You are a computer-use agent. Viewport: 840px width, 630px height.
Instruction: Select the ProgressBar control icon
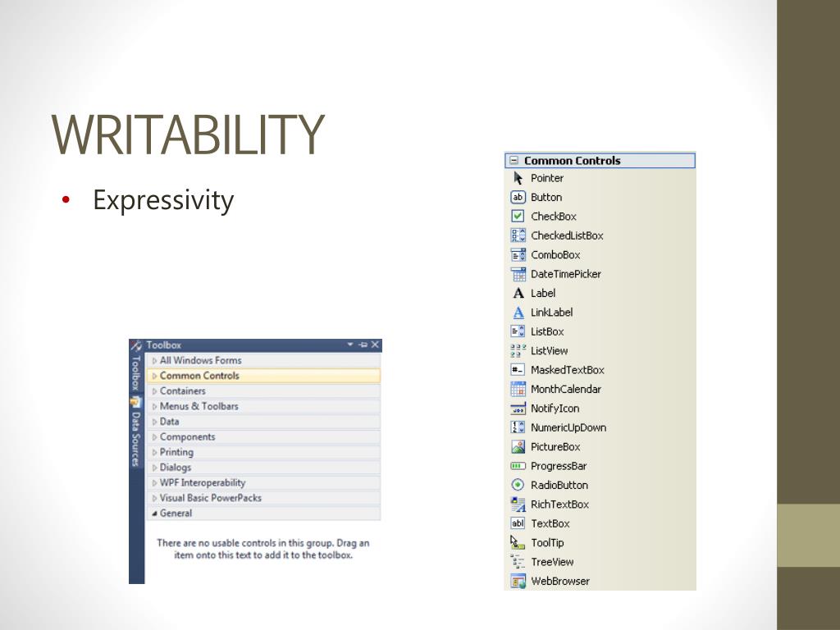coord(518,466)
